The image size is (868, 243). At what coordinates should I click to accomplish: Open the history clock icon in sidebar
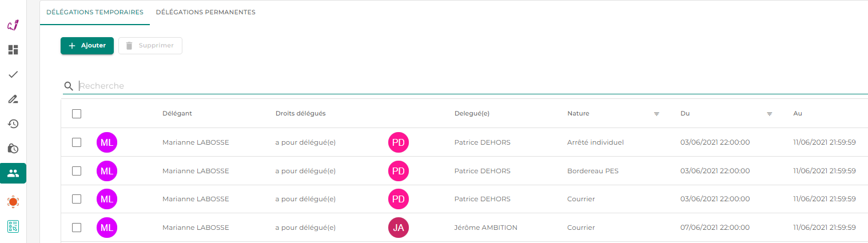tap(13, 124)
